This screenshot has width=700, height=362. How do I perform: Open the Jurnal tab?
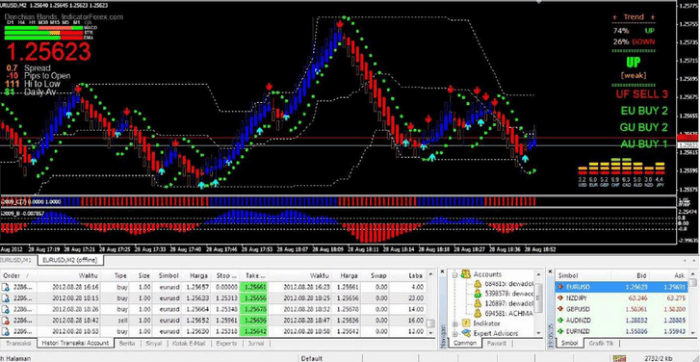[255, 343]
